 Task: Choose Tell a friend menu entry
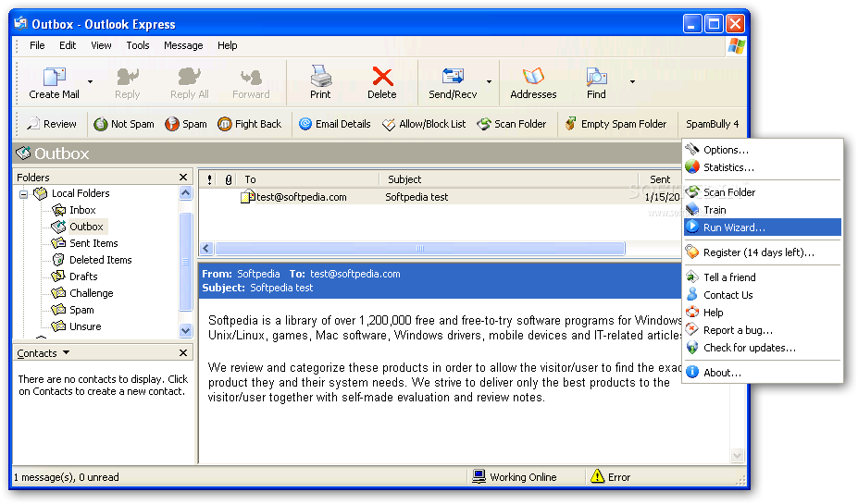coord(763,277)
